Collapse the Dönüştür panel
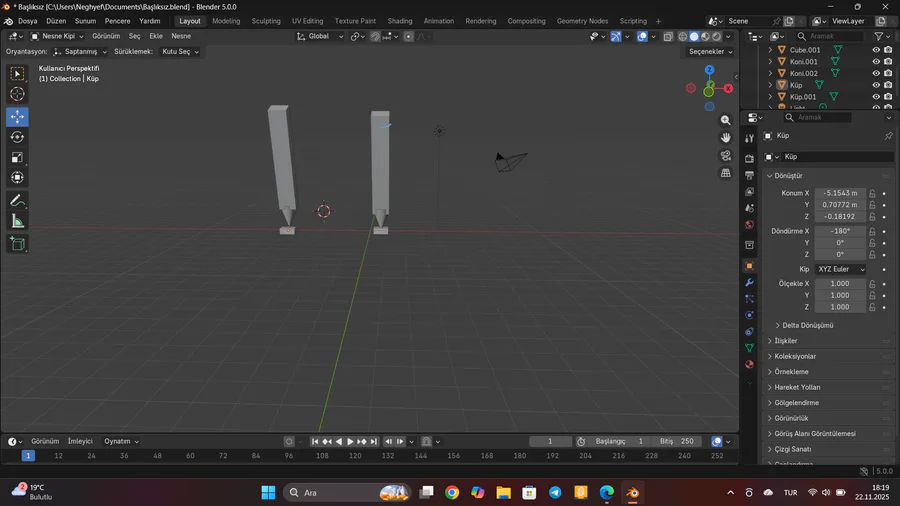 tap(786, 176)
